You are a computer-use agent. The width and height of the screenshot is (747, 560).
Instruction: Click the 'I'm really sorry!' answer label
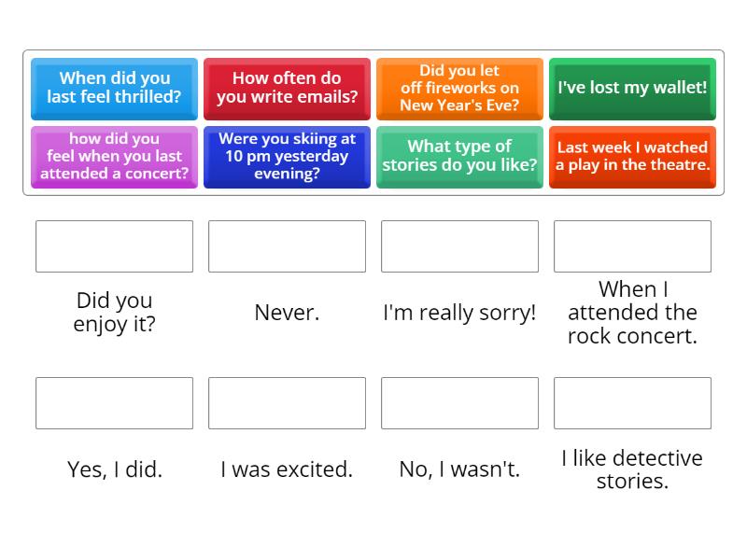point(459,313)
